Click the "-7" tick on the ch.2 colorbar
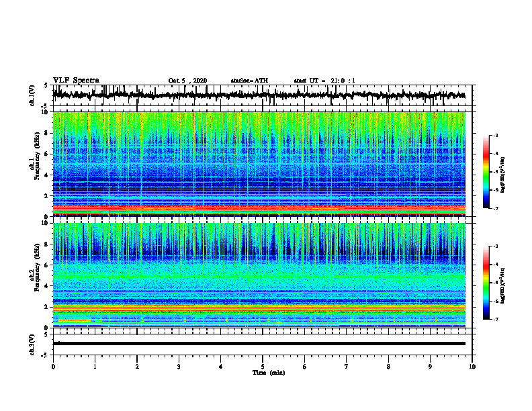The image size is (532, 411). pyautogui.click(x=496, y=319)
